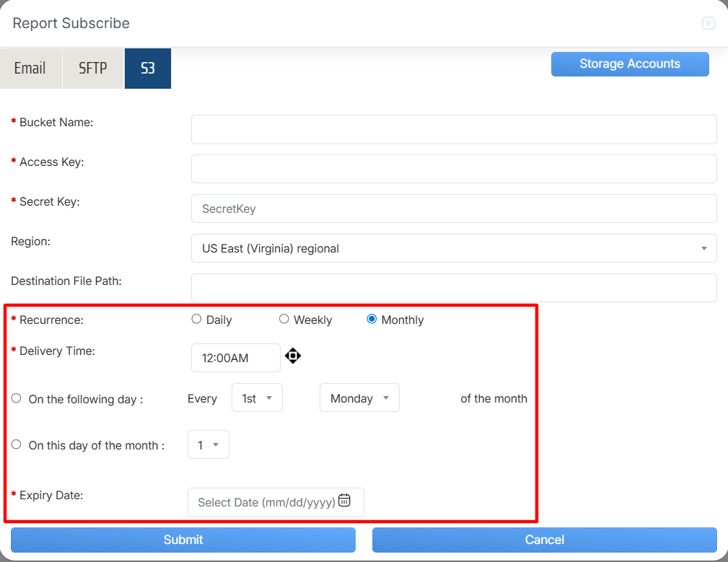Expand the Region dropdown
This screenshot has width=728, height=562.
point(453,248)
